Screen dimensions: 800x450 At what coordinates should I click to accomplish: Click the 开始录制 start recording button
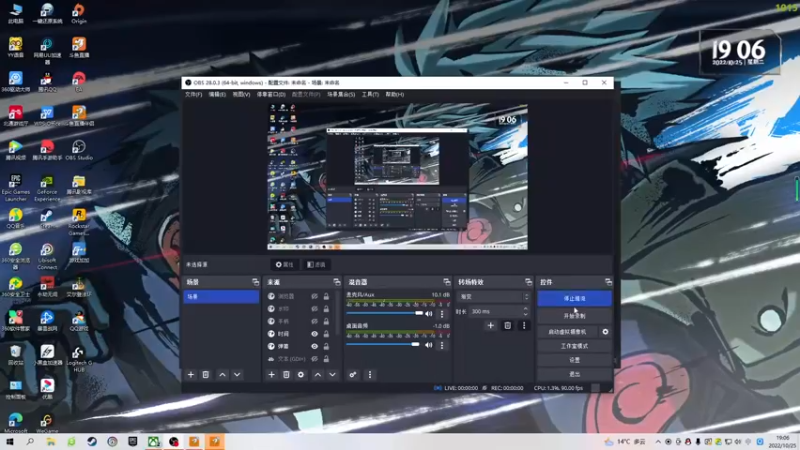(x=574, y=316)
